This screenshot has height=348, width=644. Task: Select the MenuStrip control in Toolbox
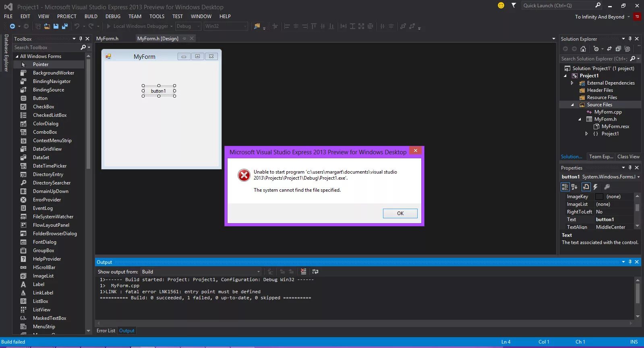(44, 327)
